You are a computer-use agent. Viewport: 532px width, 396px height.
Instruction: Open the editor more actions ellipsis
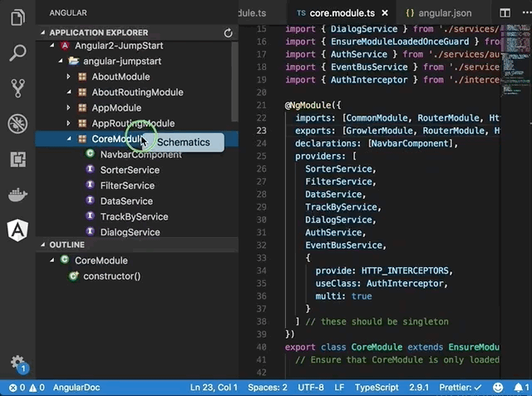pos(527,13)
